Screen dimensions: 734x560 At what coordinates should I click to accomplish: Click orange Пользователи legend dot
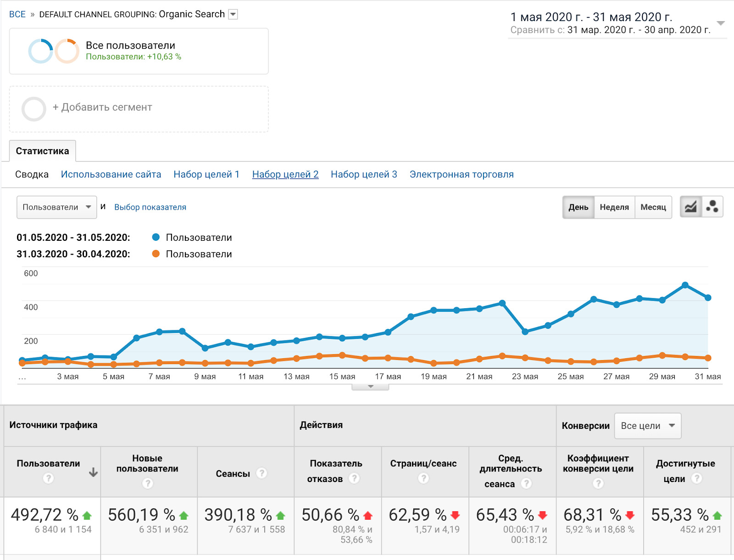pos(156,254)
